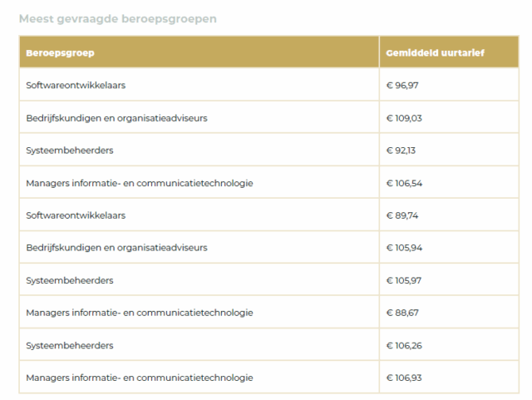This screenshot has height=400, width=532.
Task: Click the € 106,54 rate cell
Action: pos(449,182)
